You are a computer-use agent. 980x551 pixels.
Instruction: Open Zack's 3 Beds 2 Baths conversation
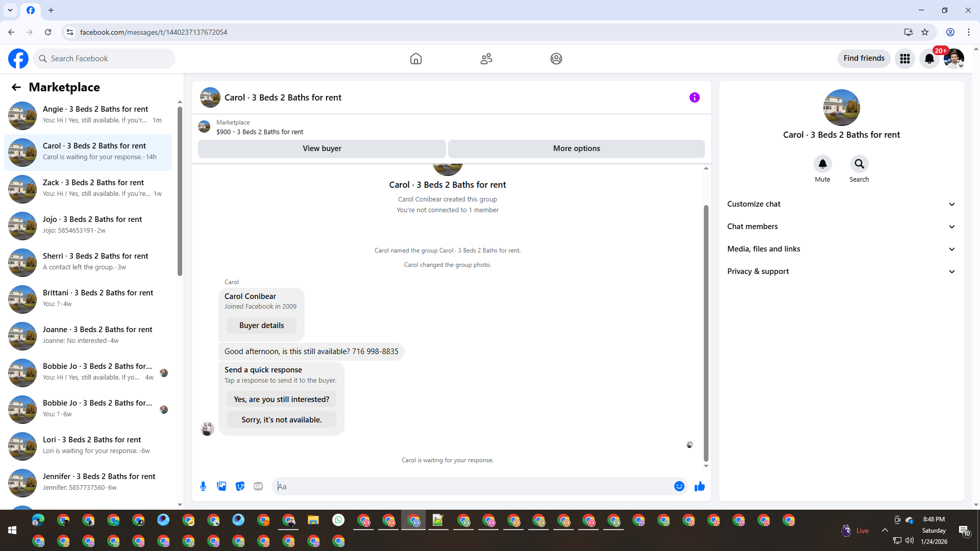(x=88, y=189)
